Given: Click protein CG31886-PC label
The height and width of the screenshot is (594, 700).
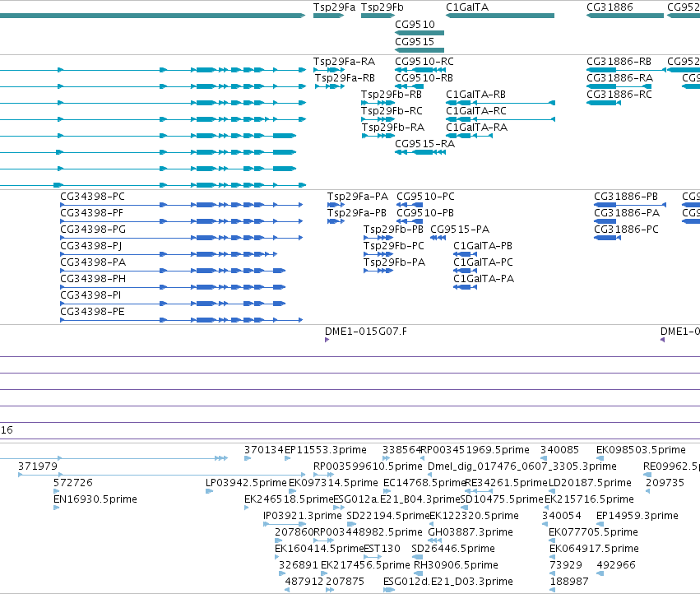Looking at the screenshot, I should [x=626, y=230].
